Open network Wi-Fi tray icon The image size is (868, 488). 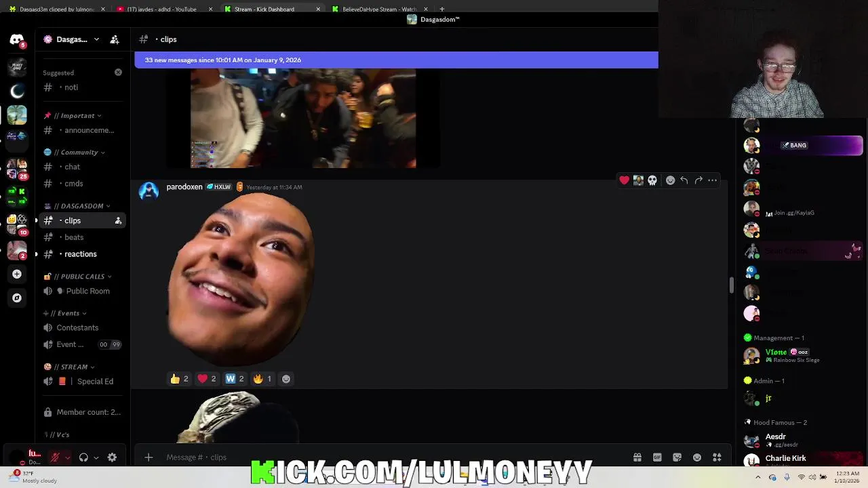click(x=801, y=477)
